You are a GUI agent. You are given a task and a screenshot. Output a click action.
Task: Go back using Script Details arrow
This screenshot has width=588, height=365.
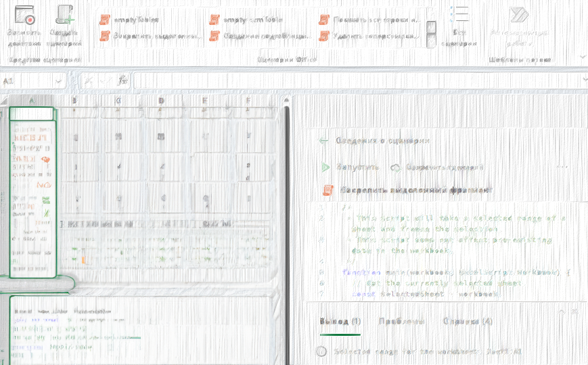tap(323, 141)
